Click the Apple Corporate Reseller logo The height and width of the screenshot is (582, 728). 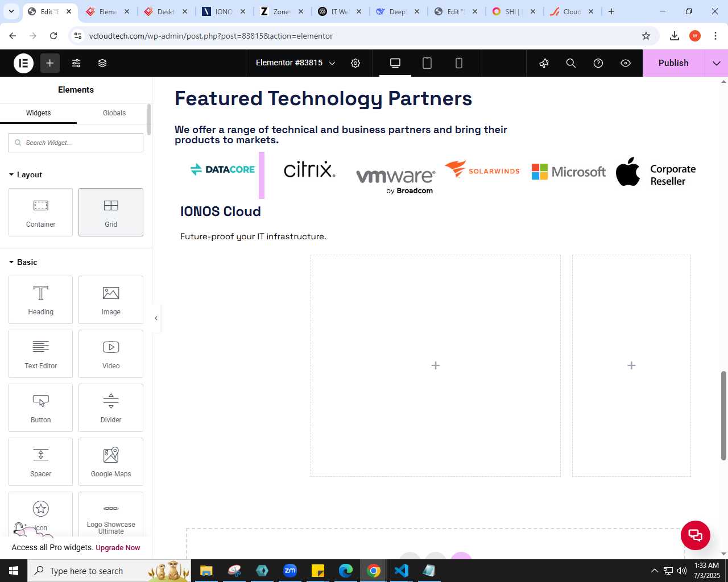(x=656, y=172)
